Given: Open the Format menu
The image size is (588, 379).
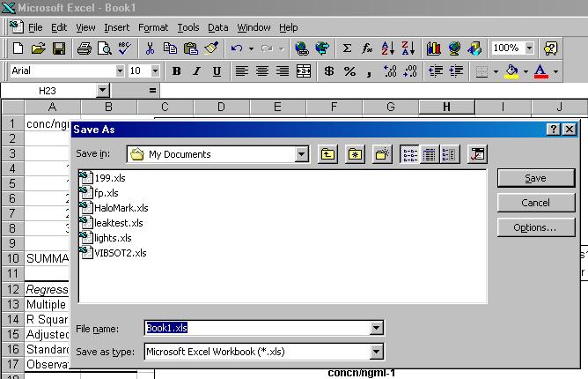Looking at the screenshot, I should click(153, 28).
